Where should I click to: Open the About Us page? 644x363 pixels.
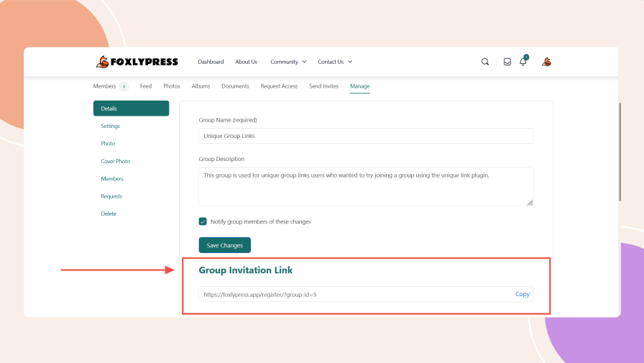[246, 62]
